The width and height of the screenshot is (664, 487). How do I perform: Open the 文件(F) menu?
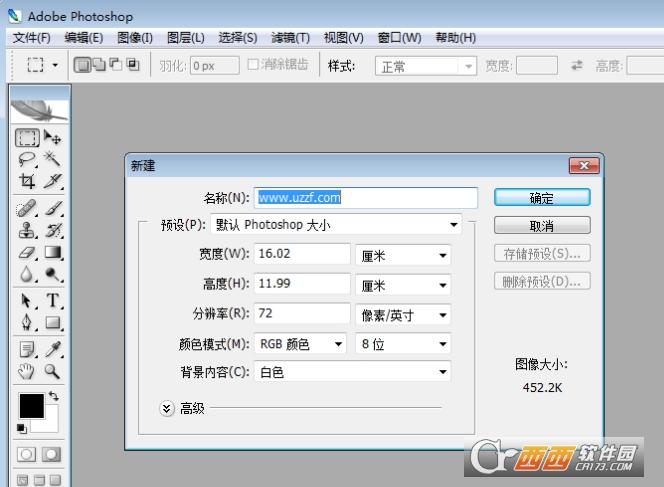point(31,38)
